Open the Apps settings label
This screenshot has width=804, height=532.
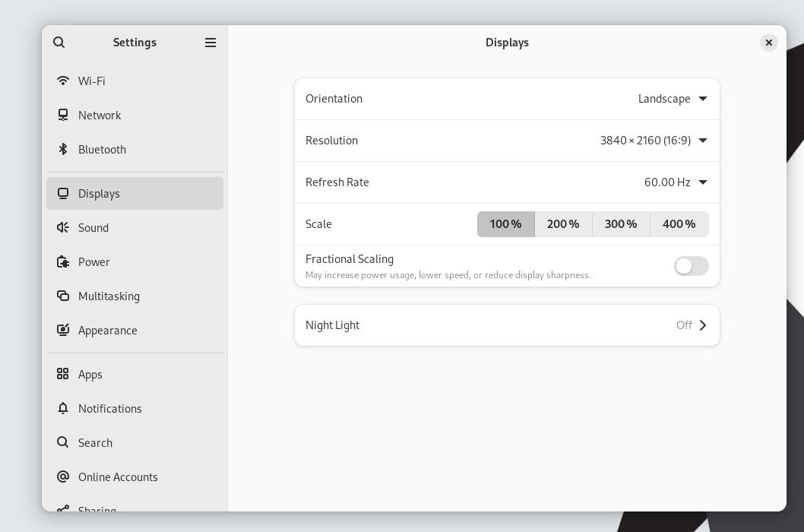pos(90,375)
